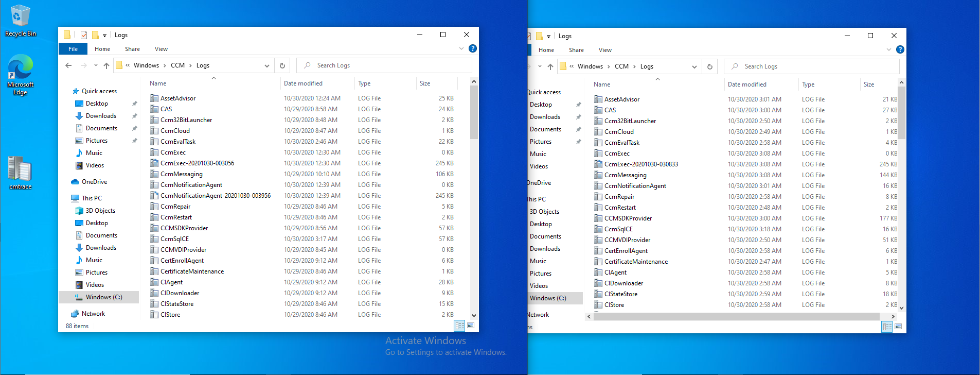The height and width of the screenshot is (375, 980).
Task: Open address bar history dropdown in left window
Action: (x=267, y=65)
